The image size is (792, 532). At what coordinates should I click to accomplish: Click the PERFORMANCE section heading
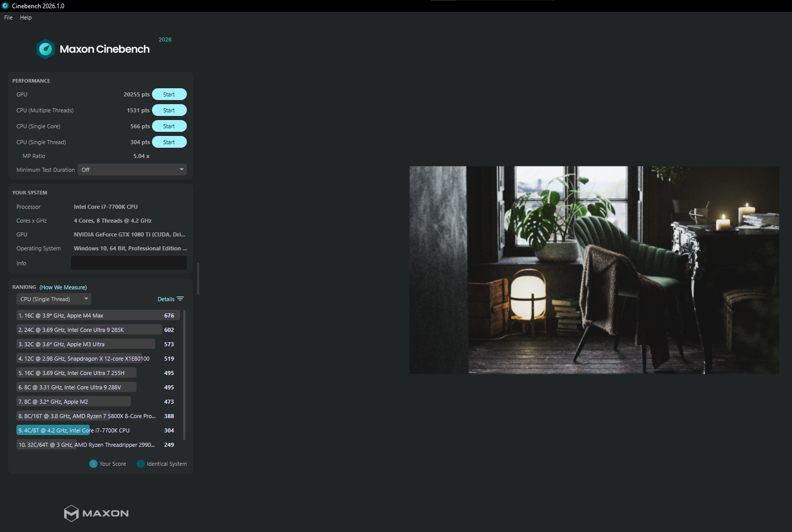click(31, 81)
